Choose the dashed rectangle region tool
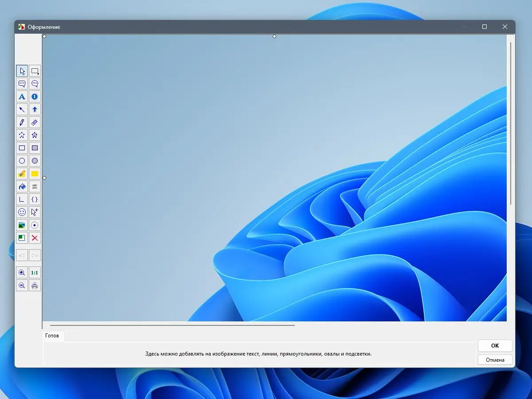The image size is (532, 399). point(35,71)
